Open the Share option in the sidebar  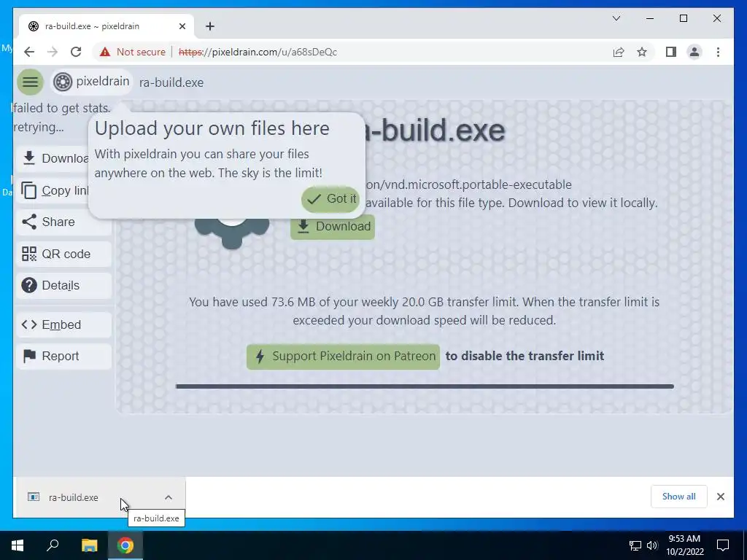coord(64,222)
